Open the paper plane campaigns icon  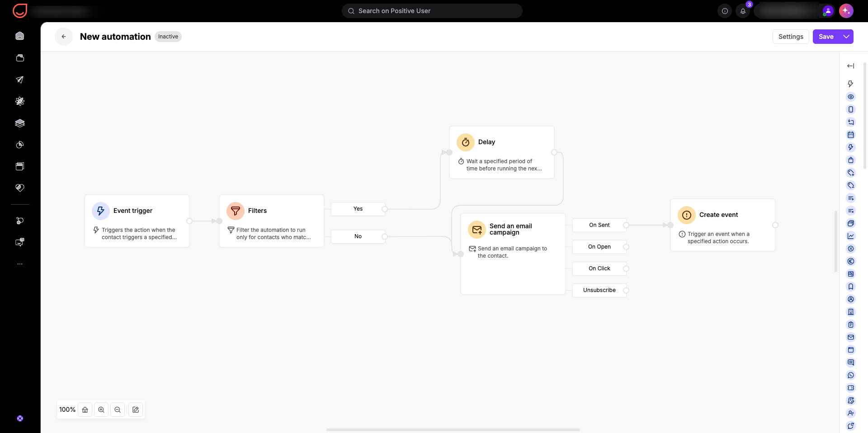20,80
